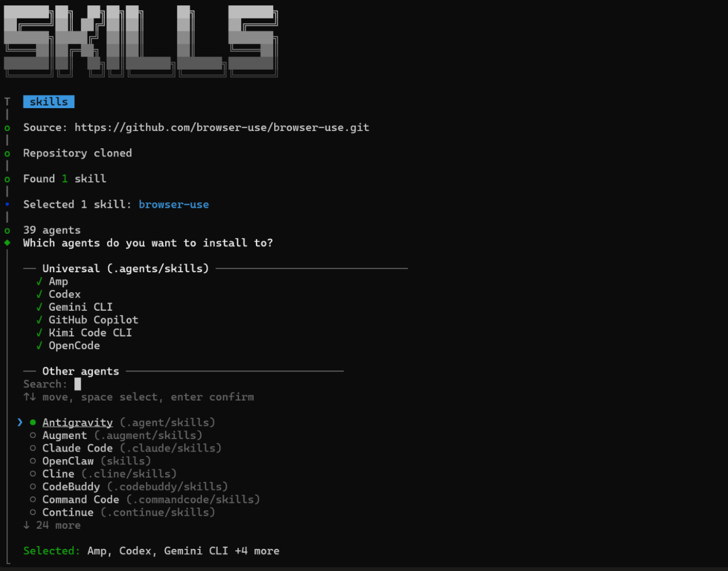This screenshot has width=728, height=571.
Task: Click the green diamond prompt marker
Action: (x=7, y=243)
